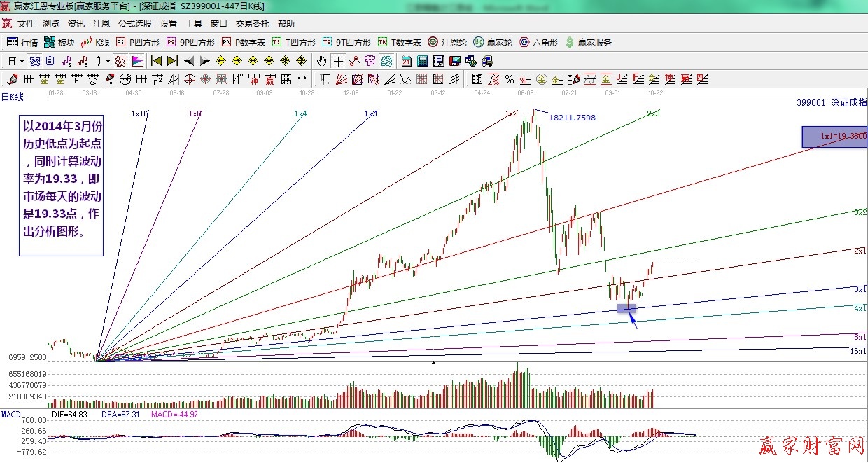Screen dimensions: 868x463
Task: Click the red floppy disk save icon
Action: click(x=455, y=61)
